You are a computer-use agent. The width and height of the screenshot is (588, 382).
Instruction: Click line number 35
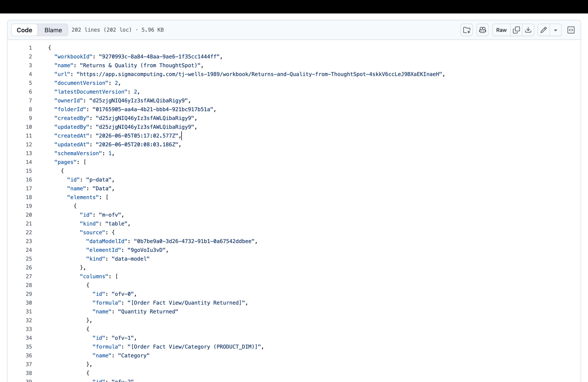click(x=29, y=347)
